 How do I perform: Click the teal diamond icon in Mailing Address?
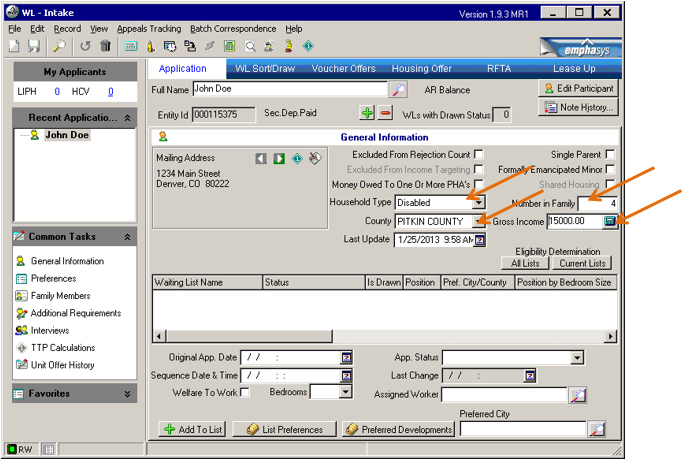297,159
